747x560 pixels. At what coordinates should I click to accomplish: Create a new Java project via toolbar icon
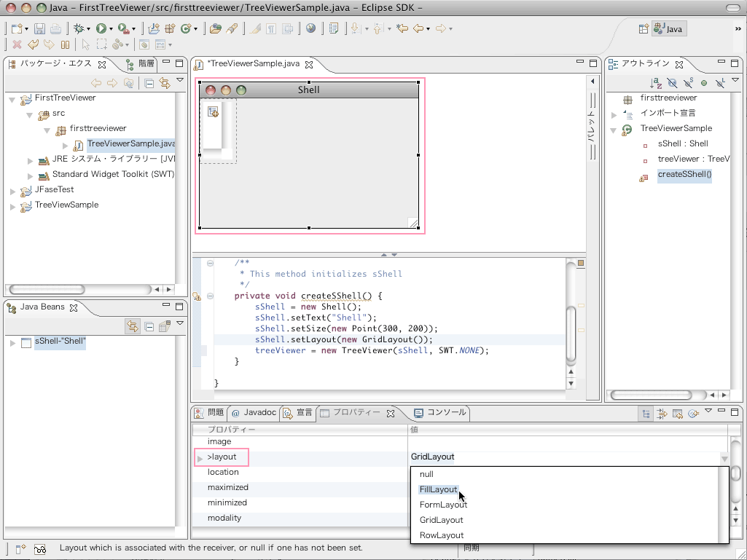(154, 28)
